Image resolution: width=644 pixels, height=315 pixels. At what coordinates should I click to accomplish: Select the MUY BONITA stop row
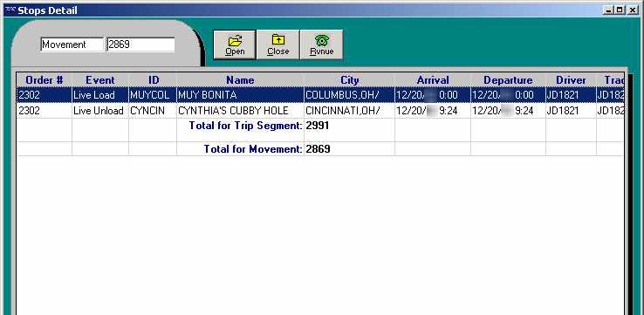(320, 95)
